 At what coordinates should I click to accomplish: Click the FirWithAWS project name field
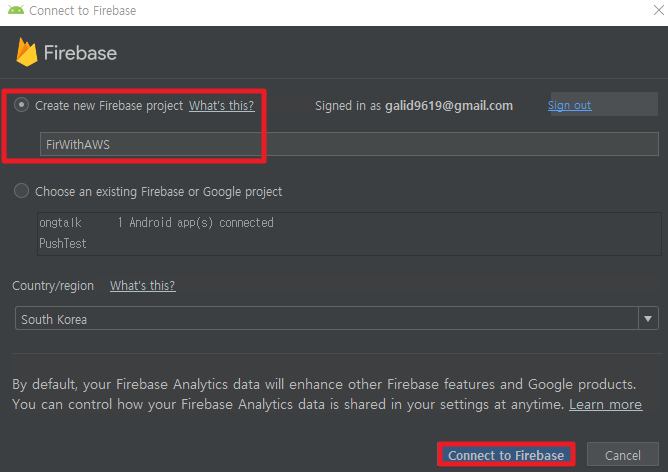tap(349, 144)
